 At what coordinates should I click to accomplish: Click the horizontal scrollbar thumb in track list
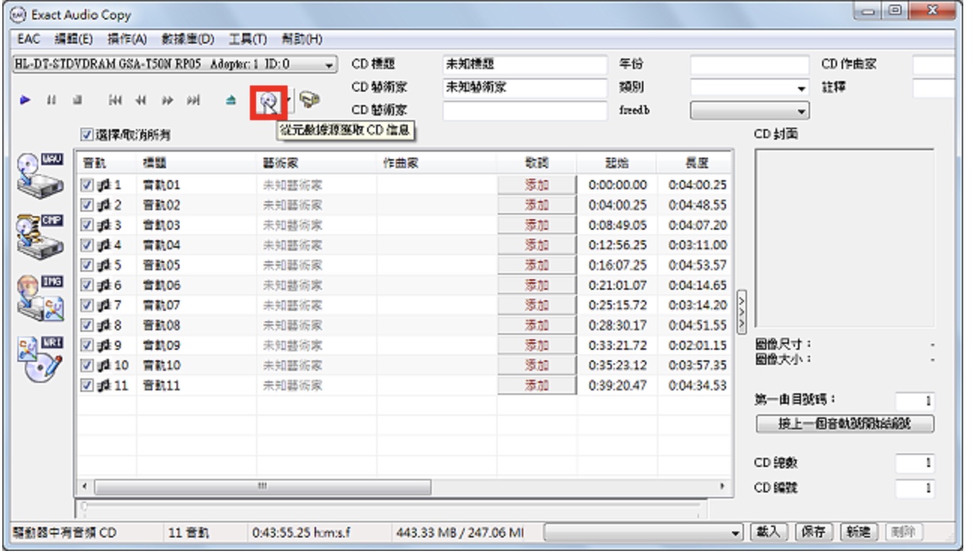[263, 487]
